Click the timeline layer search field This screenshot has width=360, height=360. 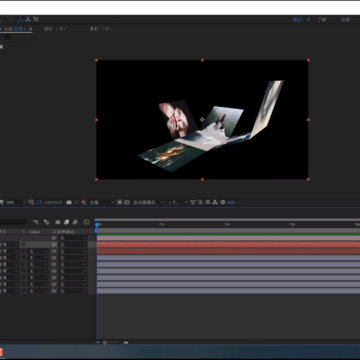pyautogui.click(x=13, y=222)
